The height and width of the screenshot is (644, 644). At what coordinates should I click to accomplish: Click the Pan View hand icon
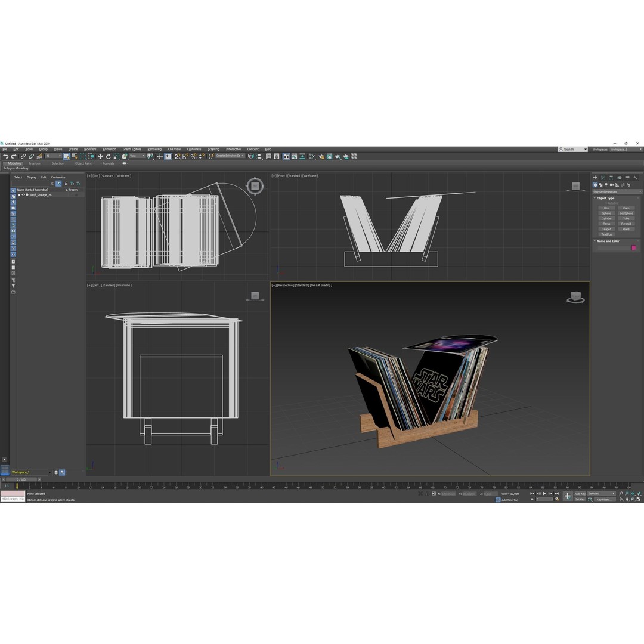pyautogui.click(x=627, y=500)
